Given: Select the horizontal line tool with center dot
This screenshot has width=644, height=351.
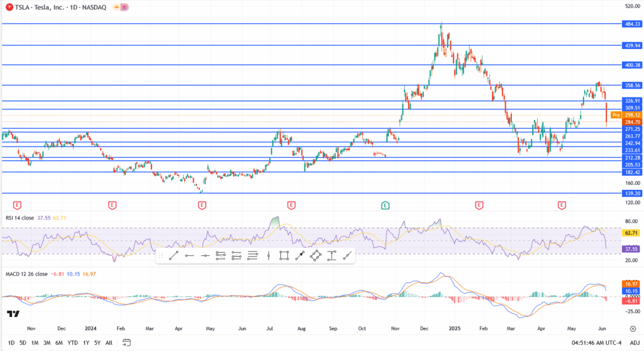Looking at the screenshot, I should (205, 255).
